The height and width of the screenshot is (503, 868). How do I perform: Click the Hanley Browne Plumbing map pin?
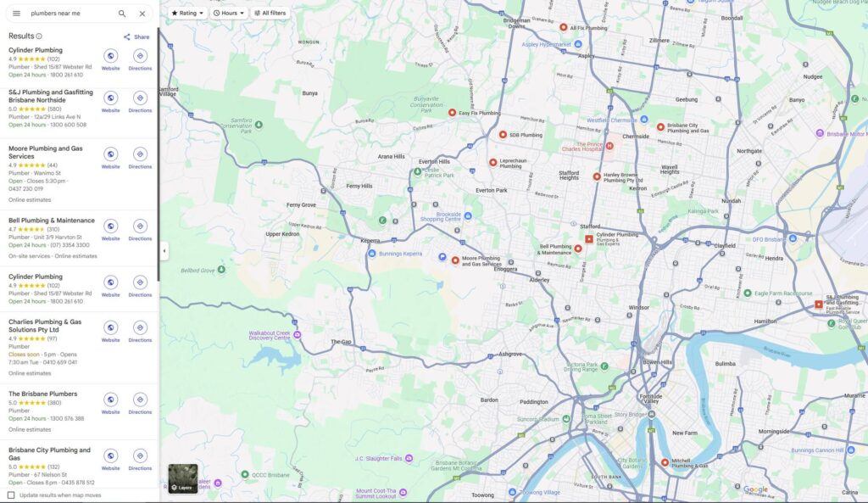[597, 176]
